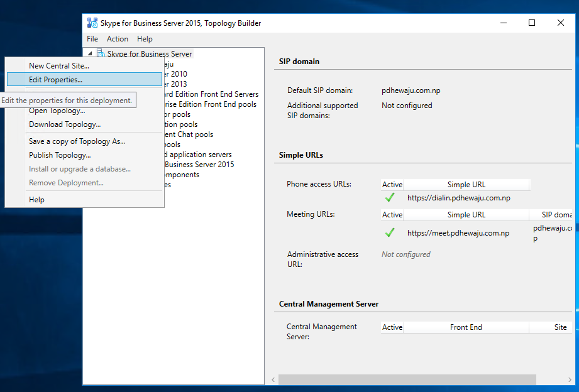Viewport: 579px width, 392px height.
Task: Select the Skype for Business Server tree root
Action: 150,54
